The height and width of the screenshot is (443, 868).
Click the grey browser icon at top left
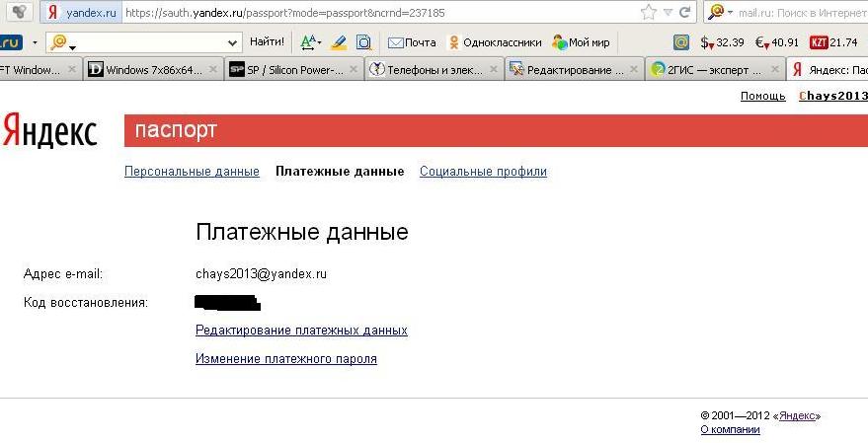[x=19, y=12]
